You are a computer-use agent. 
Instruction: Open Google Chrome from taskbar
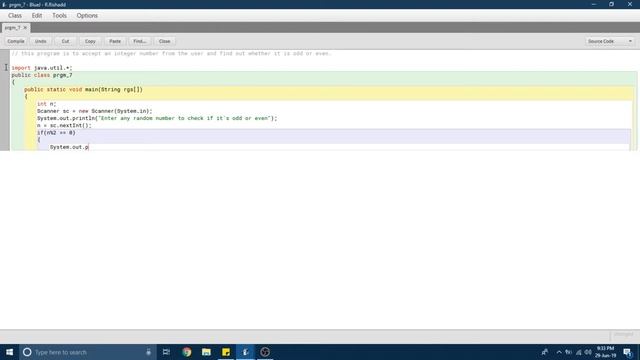click(x=187, y=352)
